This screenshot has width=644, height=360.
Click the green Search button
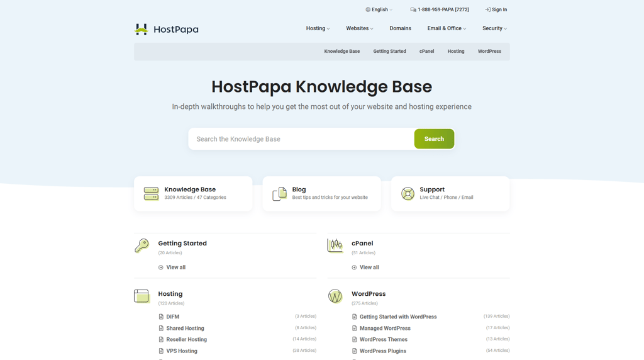(434, 139)
